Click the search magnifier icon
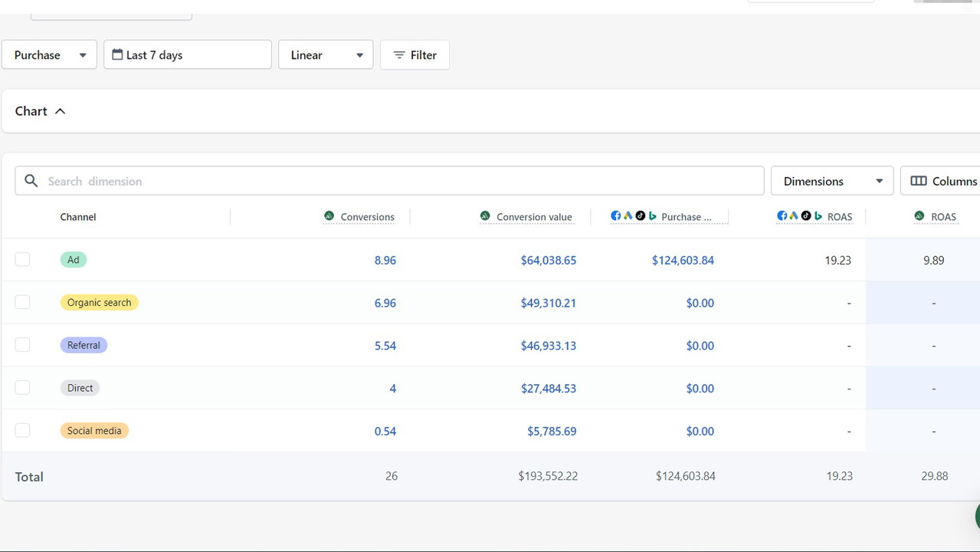 (x=31, y=181)
